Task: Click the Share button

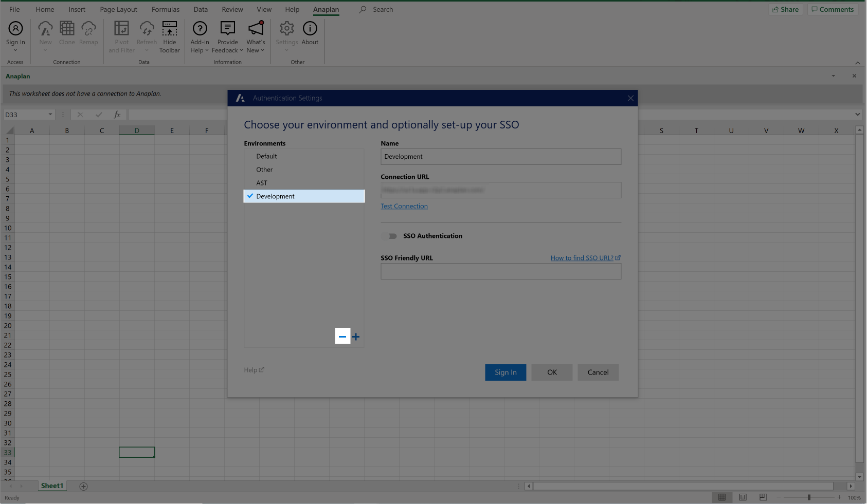Action: 786,9
